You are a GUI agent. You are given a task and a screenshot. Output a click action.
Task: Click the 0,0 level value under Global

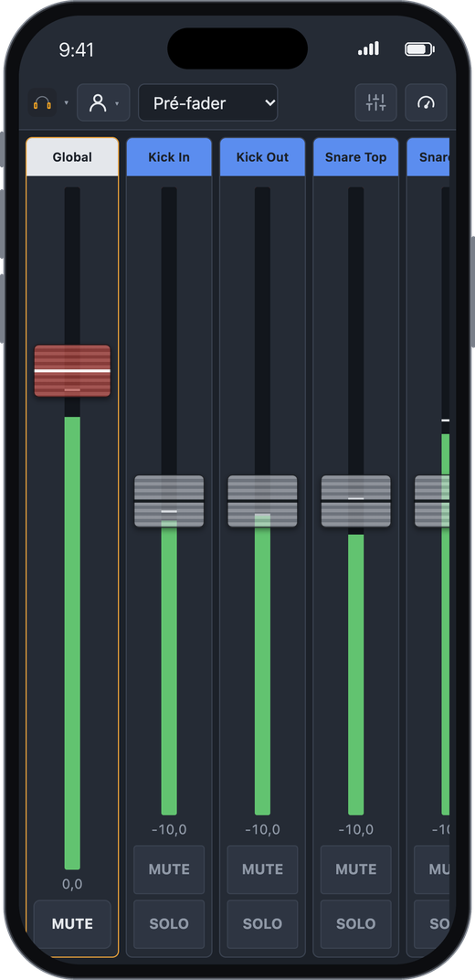pyautogui.click(x=72, y=884)
